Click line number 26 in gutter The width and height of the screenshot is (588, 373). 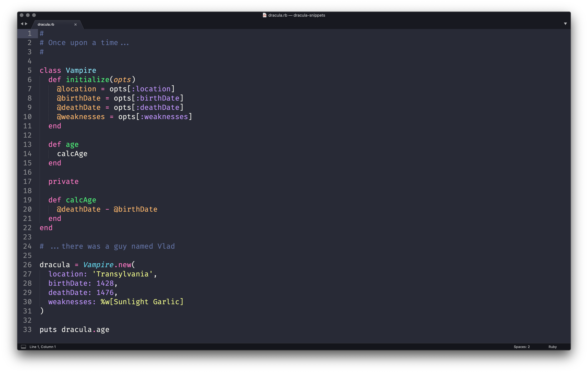pyautogui.click(x=27, y=265)
